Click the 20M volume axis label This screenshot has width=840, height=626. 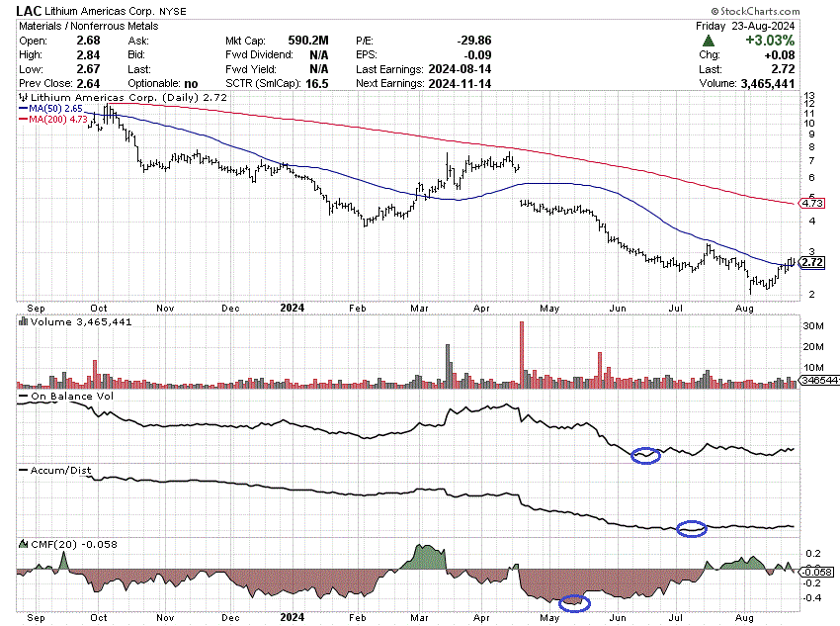click(x=812, y=347)
